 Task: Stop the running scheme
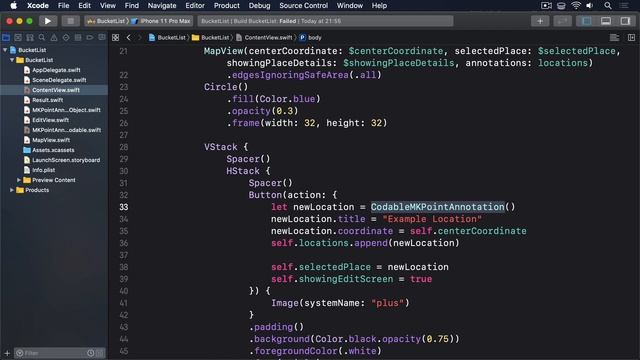[x=71, y=21]
